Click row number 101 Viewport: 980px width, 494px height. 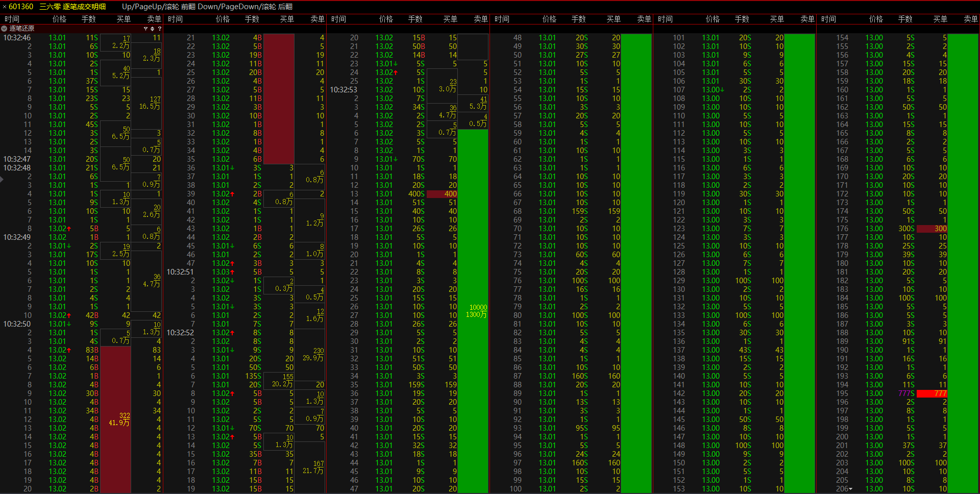[679, 38]
